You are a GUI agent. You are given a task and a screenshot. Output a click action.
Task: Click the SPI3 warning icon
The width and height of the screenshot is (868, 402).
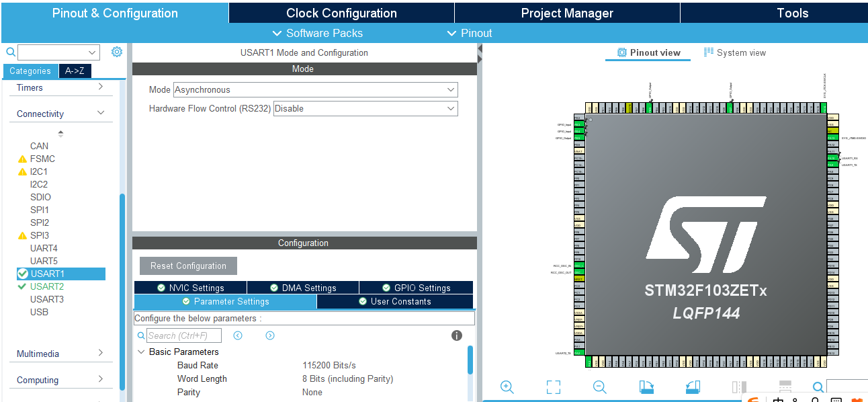(22, 236)
